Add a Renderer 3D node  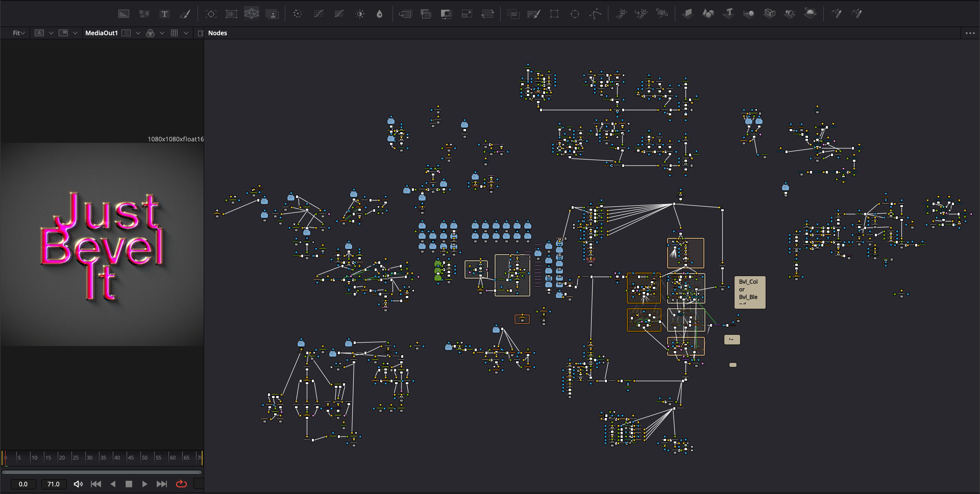(x=810, y=14)
